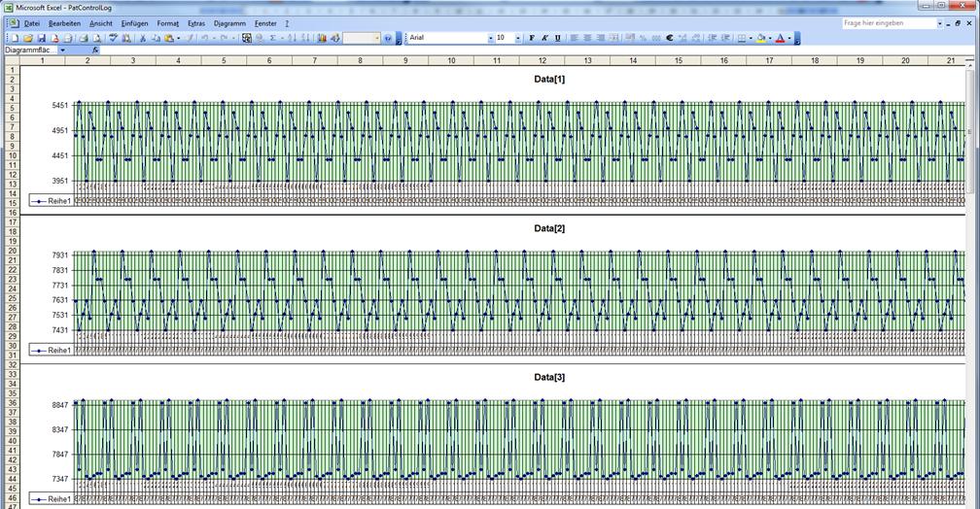980x509 pixels.
Task: Align text to the left
Action: coord(574,38)
